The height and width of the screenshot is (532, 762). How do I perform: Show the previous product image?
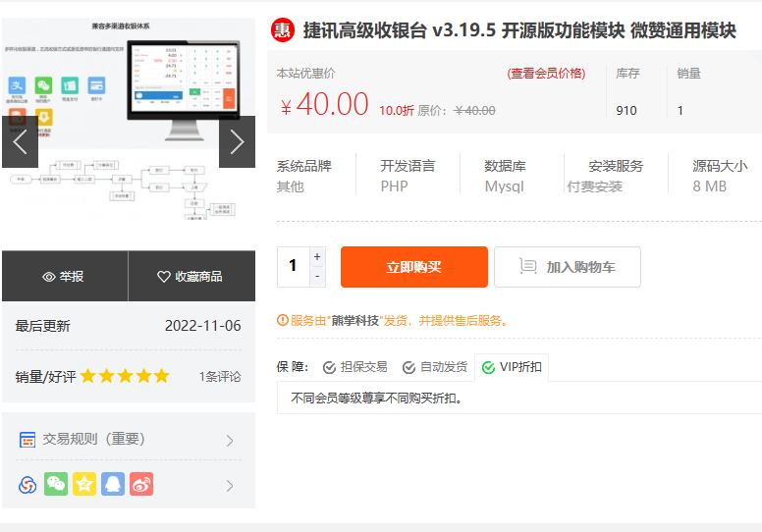[20, 142]
